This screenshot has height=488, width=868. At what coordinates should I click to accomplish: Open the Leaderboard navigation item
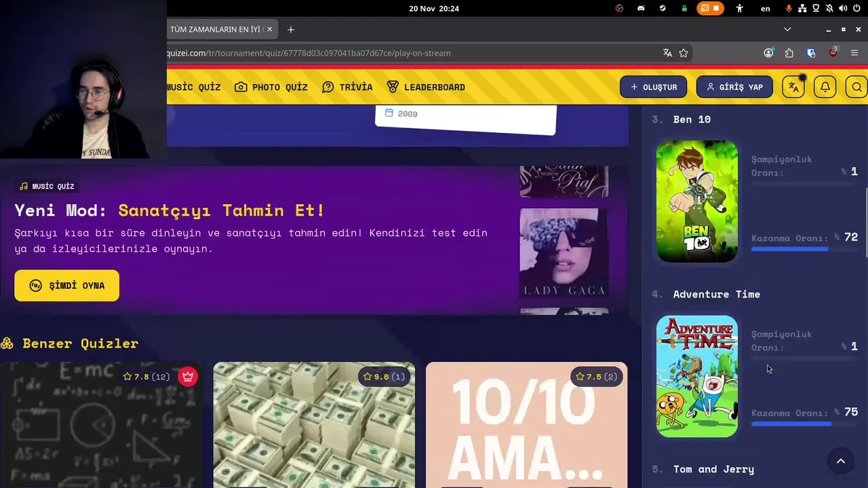point(426,87)
